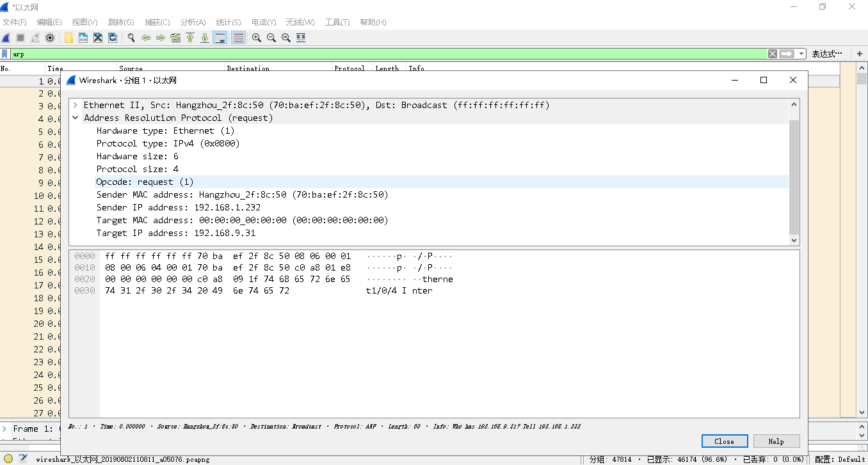Add a filter button with plus

(x=860, y=54)
